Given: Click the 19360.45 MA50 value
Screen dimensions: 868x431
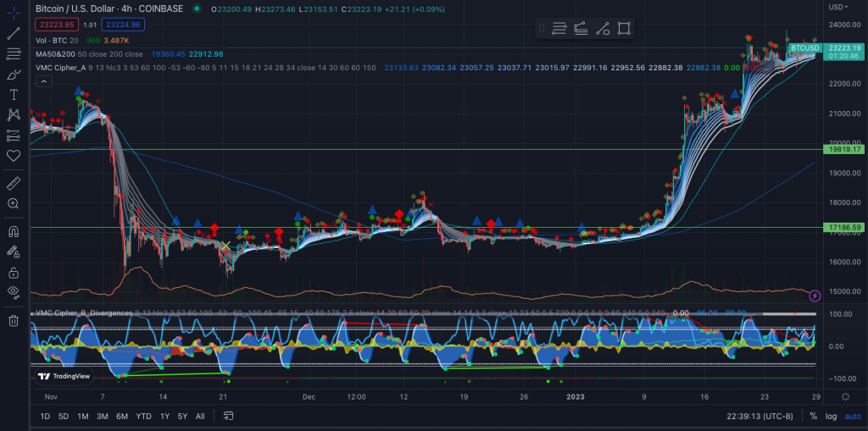Looking at the screenshot, I should coord(168,54).
